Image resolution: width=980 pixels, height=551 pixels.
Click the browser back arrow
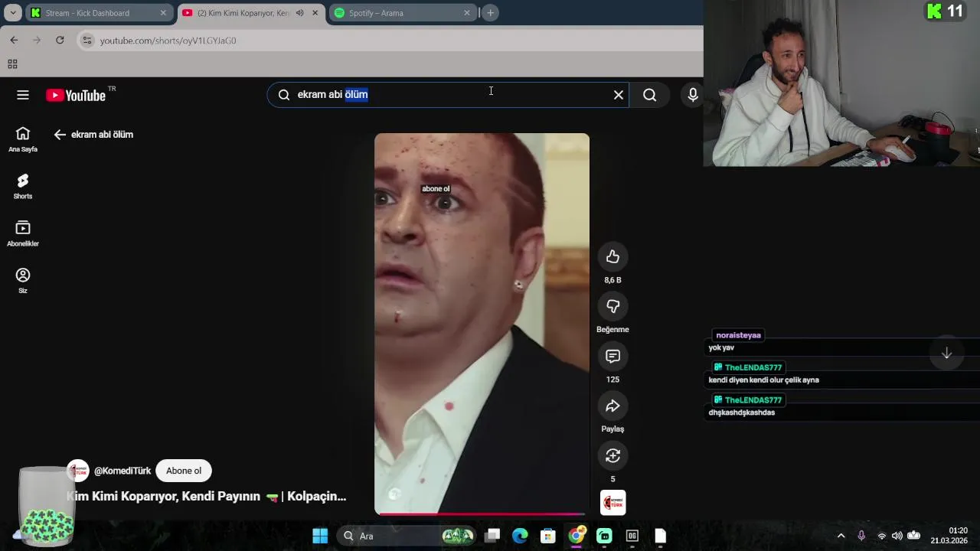click(14, 40)
